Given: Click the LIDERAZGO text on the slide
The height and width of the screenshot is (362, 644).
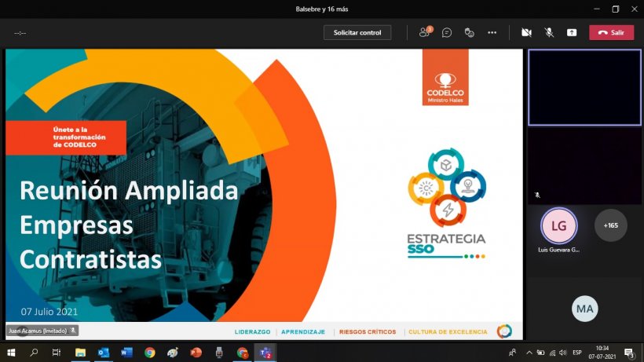Looking at the screenshot, I should coord(252,331).
